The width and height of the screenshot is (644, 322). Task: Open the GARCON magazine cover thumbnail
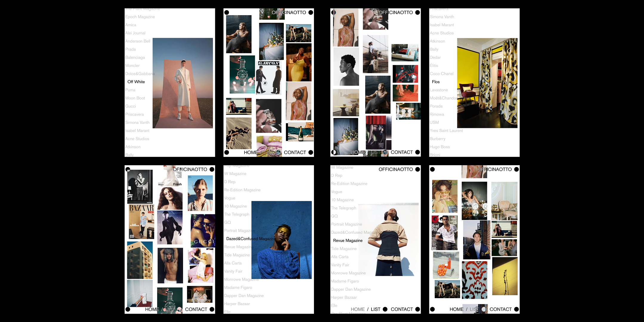269,78
